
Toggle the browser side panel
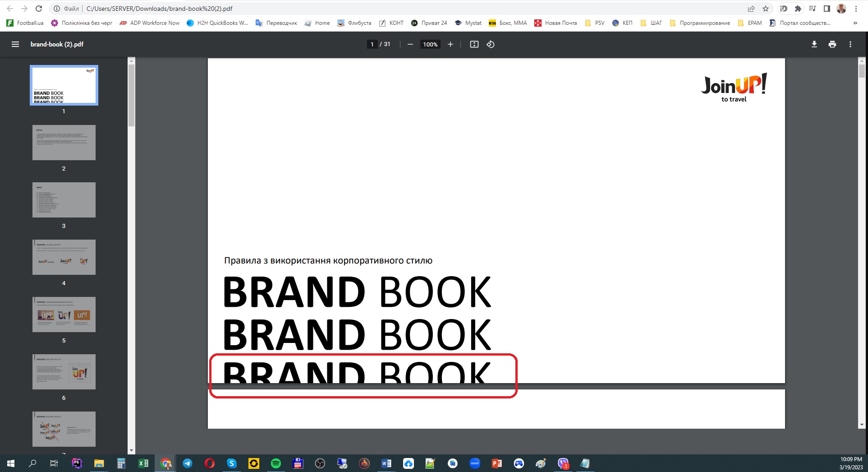pyautogui.click(x=827, y=9)
